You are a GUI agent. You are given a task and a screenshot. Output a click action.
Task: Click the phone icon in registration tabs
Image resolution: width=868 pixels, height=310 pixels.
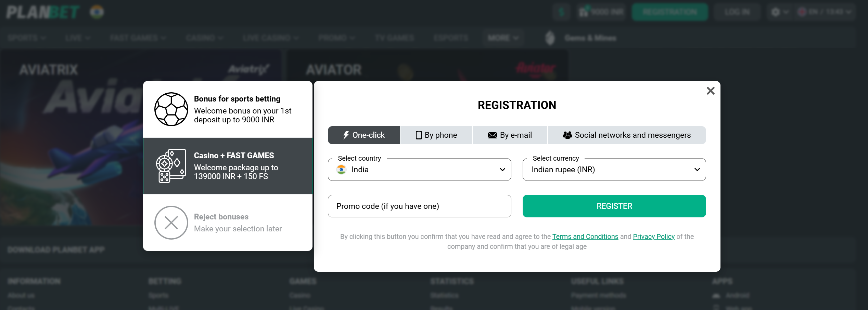(418, 135)
